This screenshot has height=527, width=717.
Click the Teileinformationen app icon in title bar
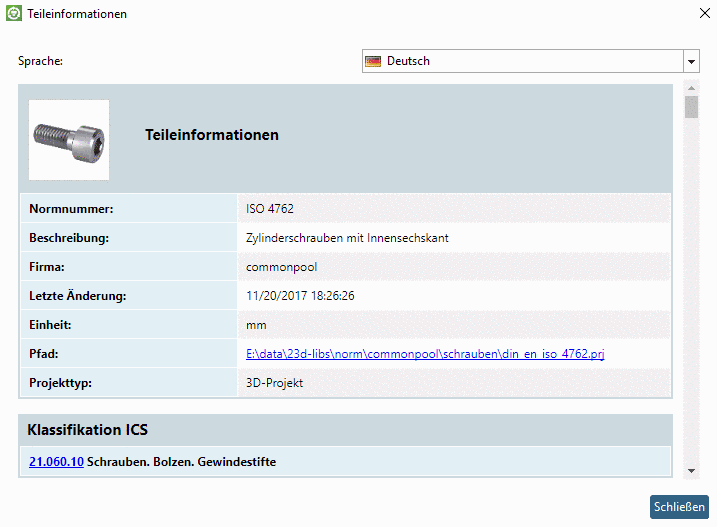[x=14, y=13]
